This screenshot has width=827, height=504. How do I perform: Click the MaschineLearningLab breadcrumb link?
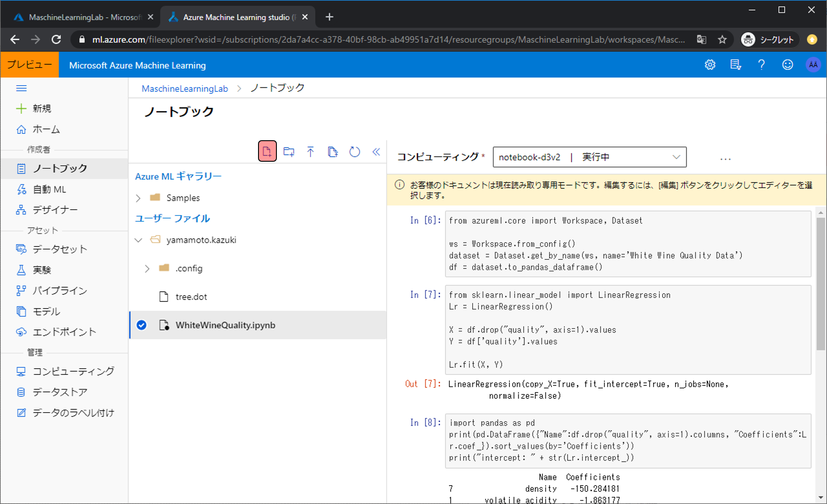pos(185,89)
